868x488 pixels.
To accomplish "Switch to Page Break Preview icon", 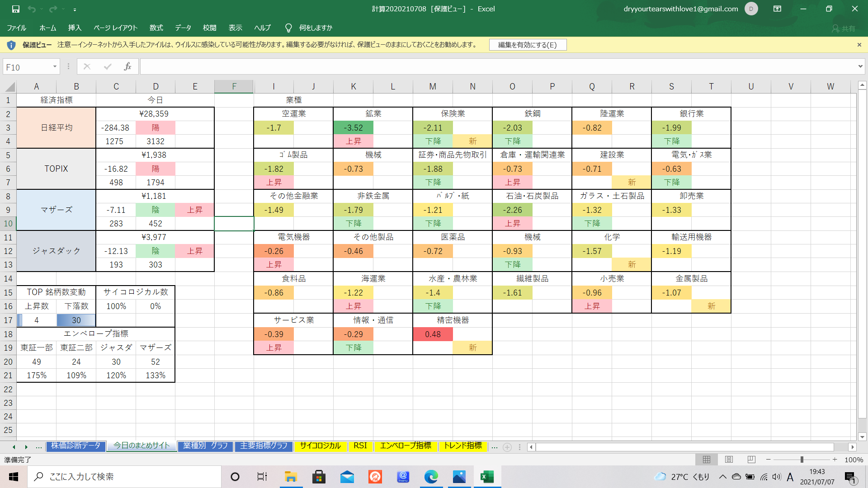I will click(751, 460).
